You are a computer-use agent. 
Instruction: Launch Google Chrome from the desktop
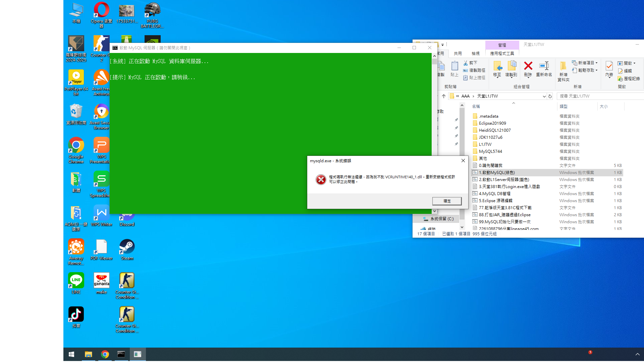(x=76, y=150)
